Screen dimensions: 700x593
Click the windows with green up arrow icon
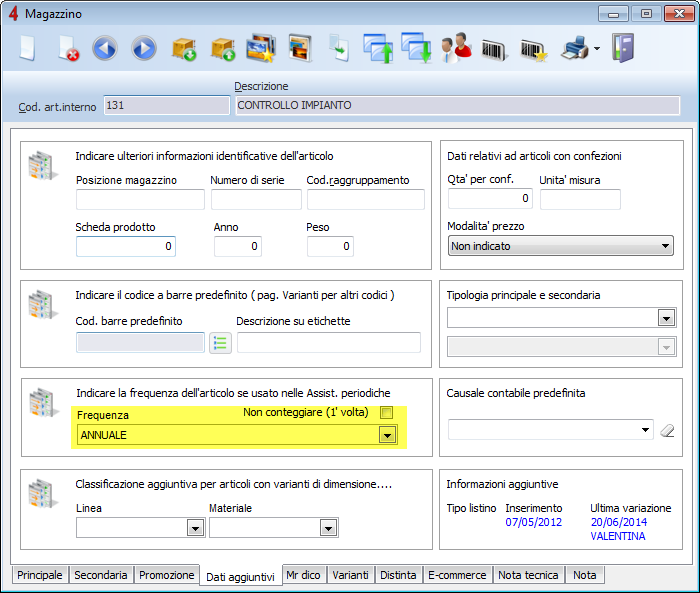[378, 48]
